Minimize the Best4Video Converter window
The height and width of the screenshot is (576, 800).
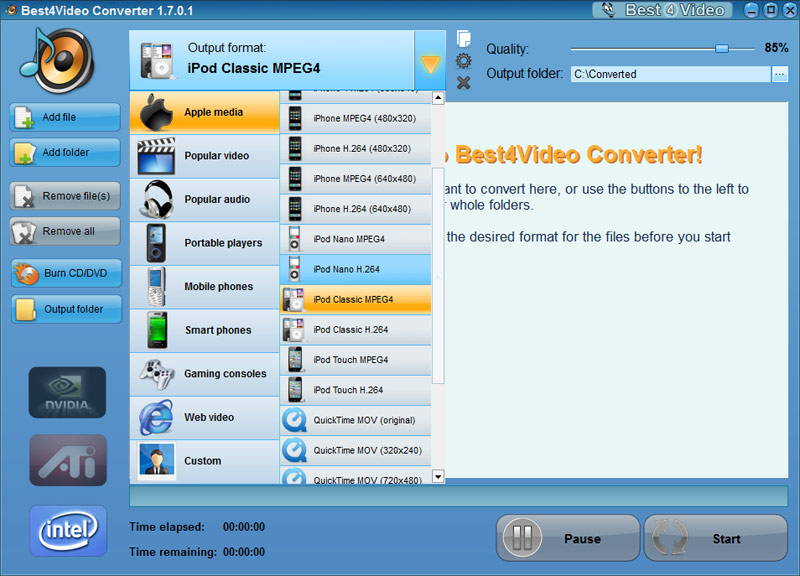751,10
